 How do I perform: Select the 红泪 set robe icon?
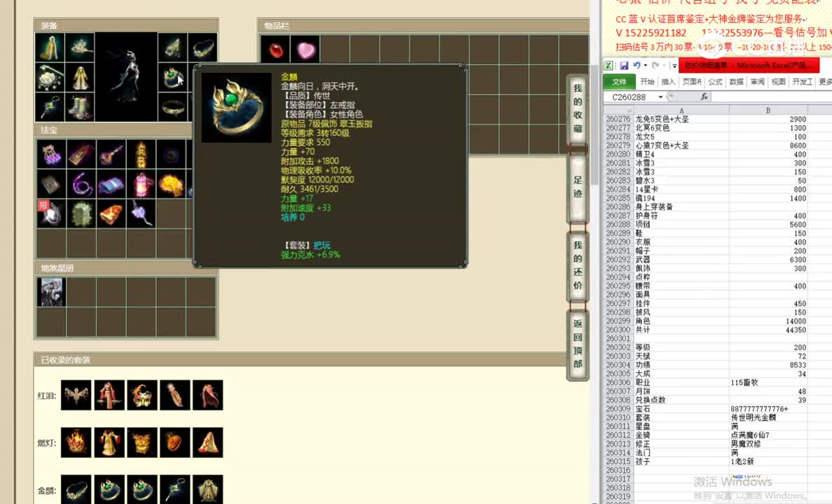coord(109,395)
